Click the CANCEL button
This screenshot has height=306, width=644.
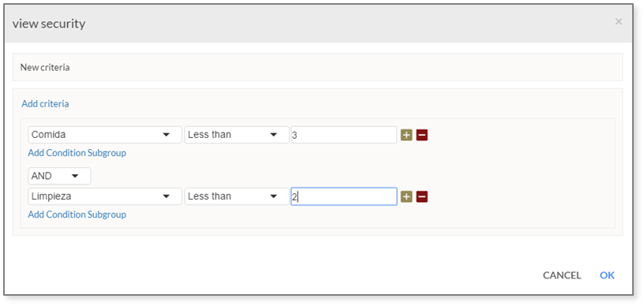pos(561,275)
